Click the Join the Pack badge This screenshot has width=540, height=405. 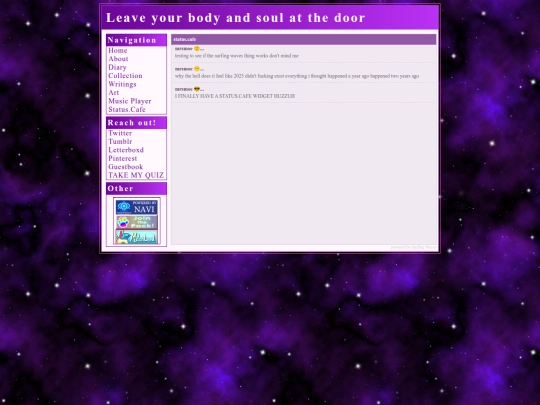(x=136, y=222)
